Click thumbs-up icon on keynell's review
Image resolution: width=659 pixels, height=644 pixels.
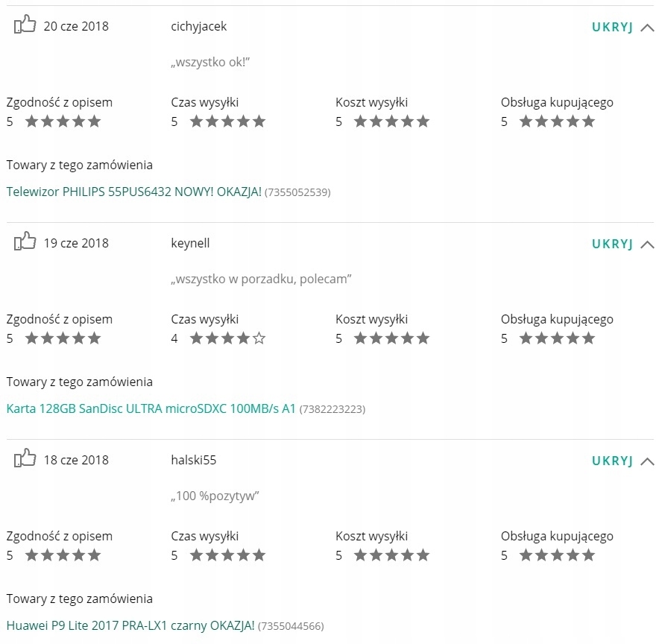coord(25,241)
